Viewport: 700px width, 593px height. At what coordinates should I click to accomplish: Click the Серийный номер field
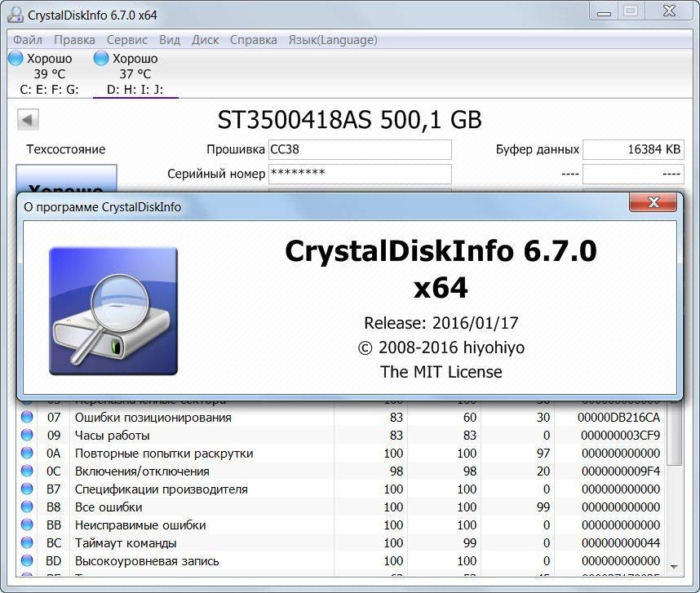[360, 174]
